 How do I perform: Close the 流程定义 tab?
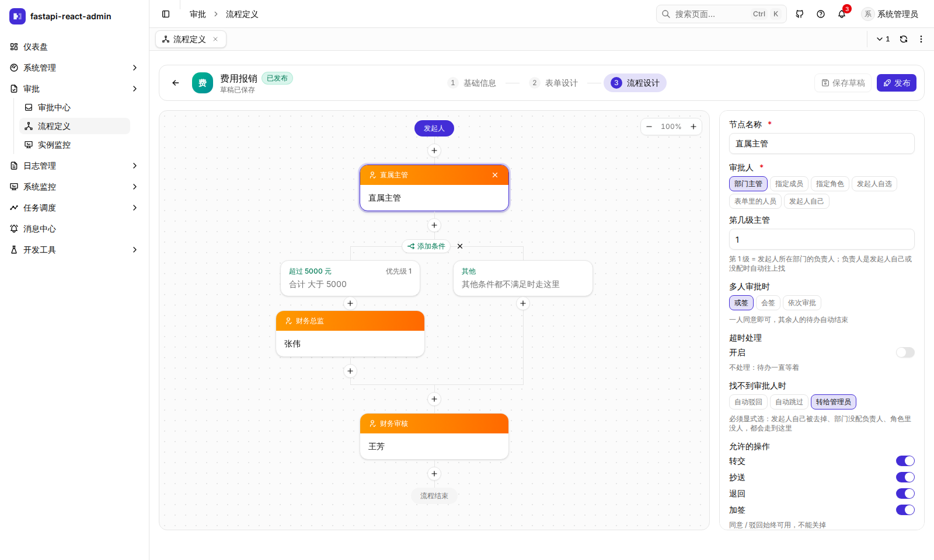pos(215,39)
